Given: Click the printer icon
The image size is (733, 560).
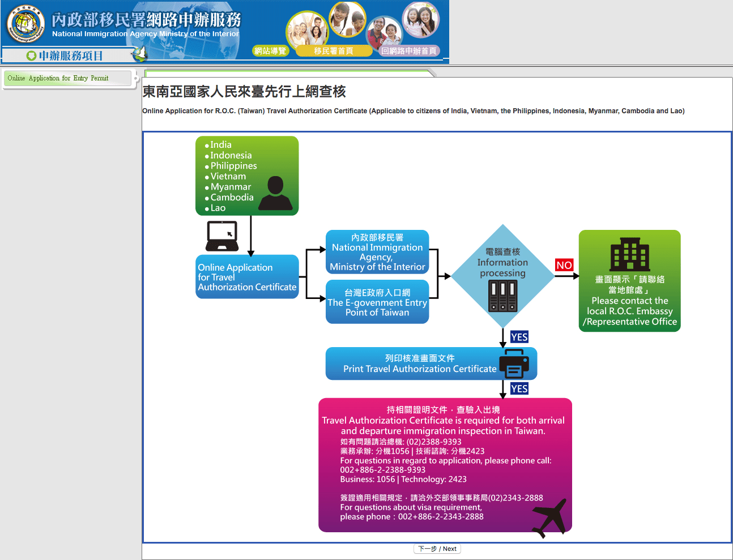Looking at the screenshot, I should coord(514,364).
